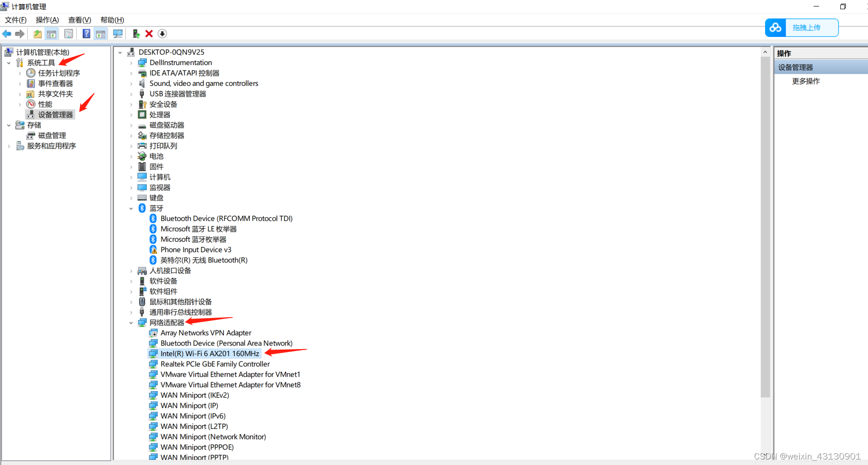Screen dimensions: 868x465
Task: Click the 打印队列 printer icon
Action: [x=142, y=146]
